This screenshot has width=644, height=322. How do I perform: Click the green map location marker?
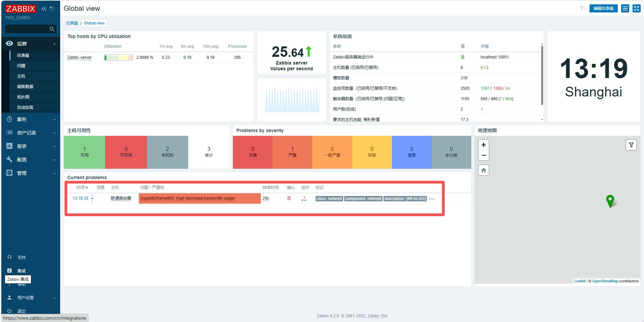pyautogui.click(x=610, y=201)
